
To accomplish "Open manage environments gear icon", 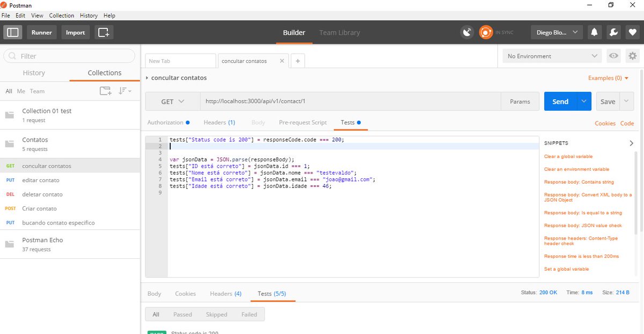I will [633, 56].
